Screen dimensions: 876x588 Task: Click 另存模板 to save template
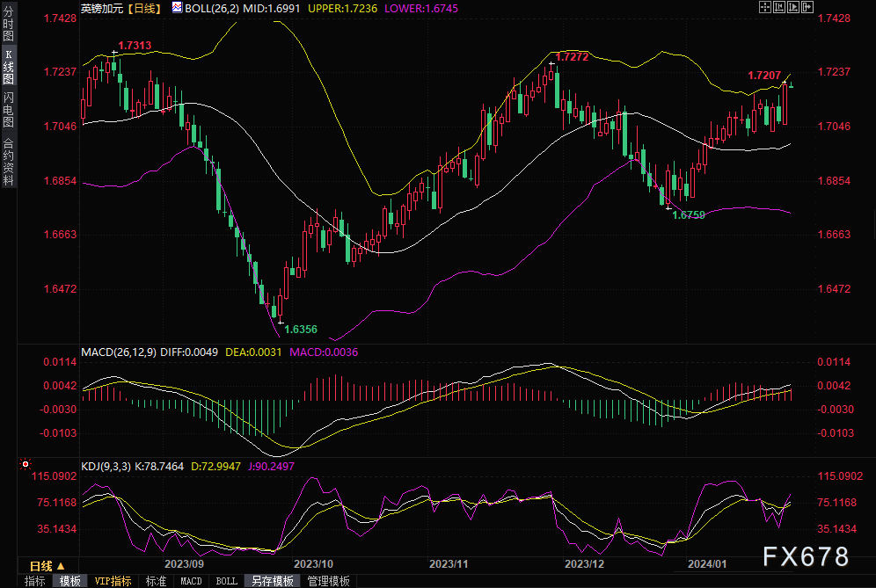272,581
